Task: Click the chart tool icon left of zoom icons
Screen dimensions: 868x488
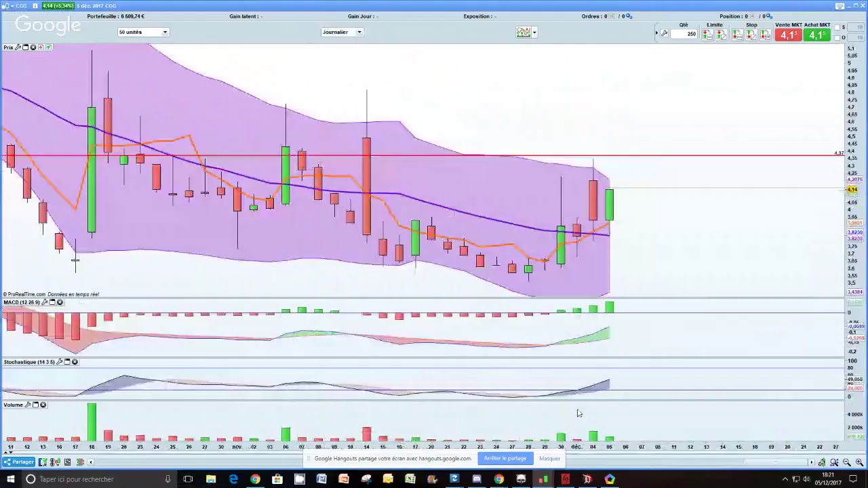Action: (x=822, y=462)
